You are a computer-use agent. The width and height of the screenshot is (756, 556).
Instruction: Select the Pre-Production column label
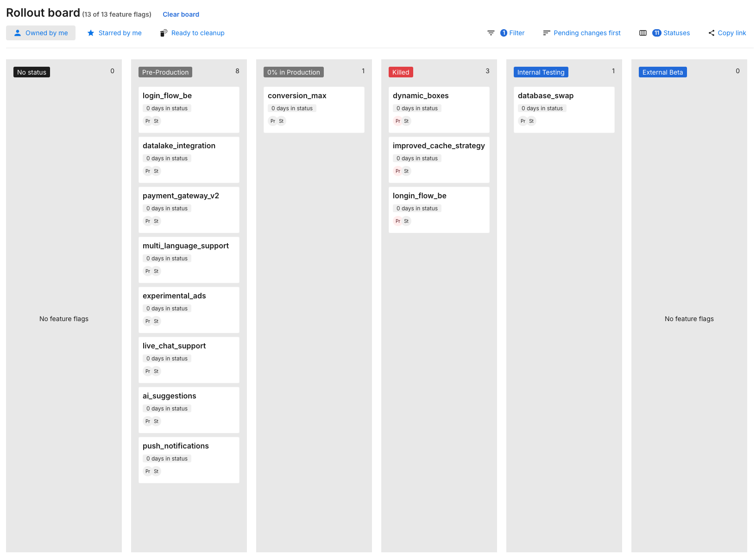tap(165, 72)
